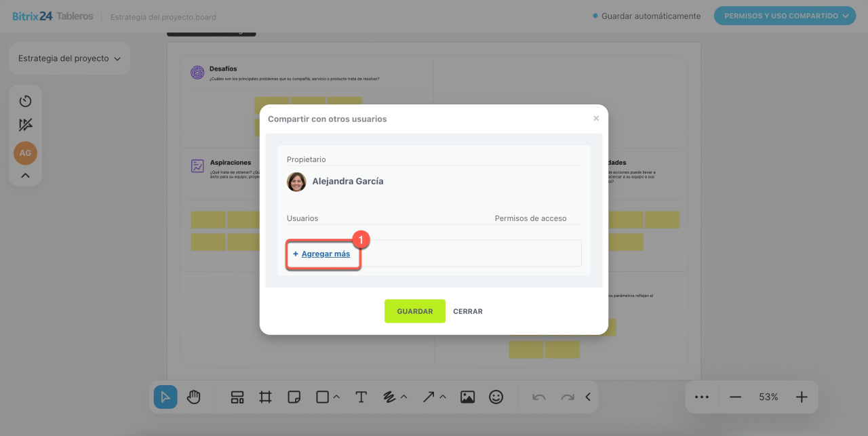Viewport: 868px width, 436px height.
Task: Close the share dialog with X
Action: (596, 119)
